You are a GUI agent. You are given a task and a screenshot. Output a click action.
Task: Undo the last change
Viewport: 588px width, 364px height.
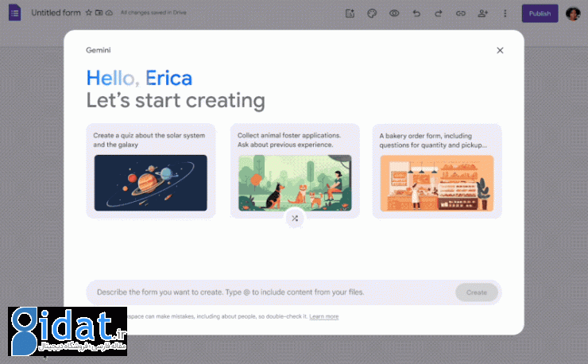pos(416,14)
